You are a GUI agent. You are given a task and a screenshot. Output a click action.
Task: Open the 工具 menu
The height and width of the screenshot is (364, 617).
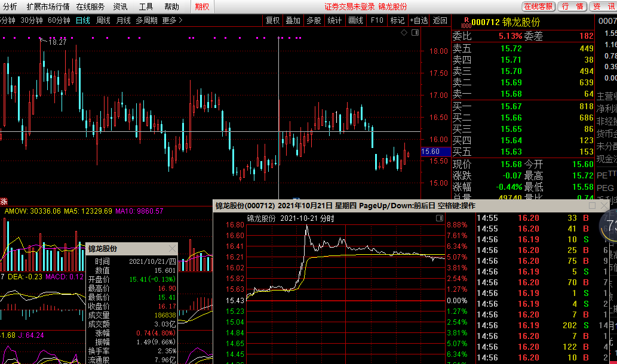(146, 7)
